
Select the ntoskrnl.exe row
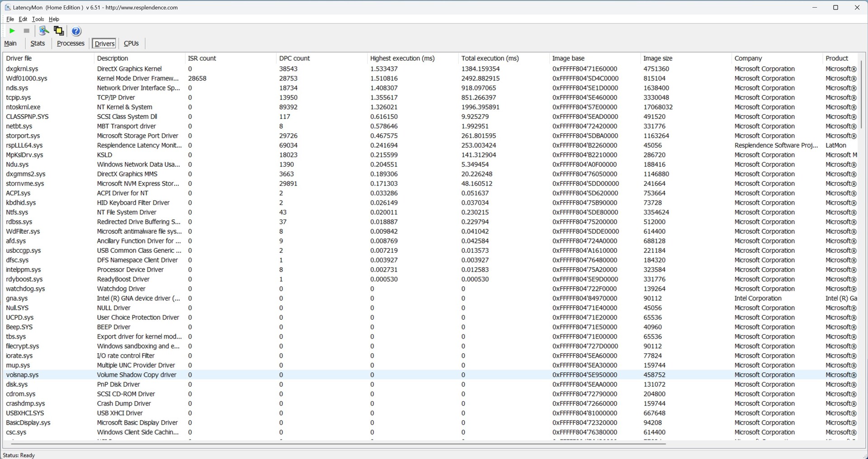click(x=431, y=107)
